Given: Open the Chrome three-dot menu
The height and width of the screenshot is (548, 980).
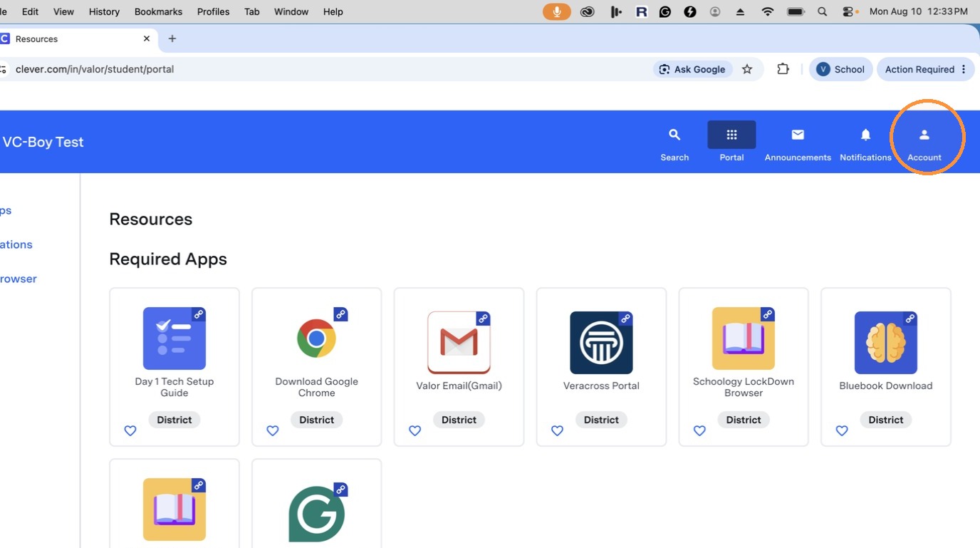Looking at the screenshot, I should click(964, 69).
